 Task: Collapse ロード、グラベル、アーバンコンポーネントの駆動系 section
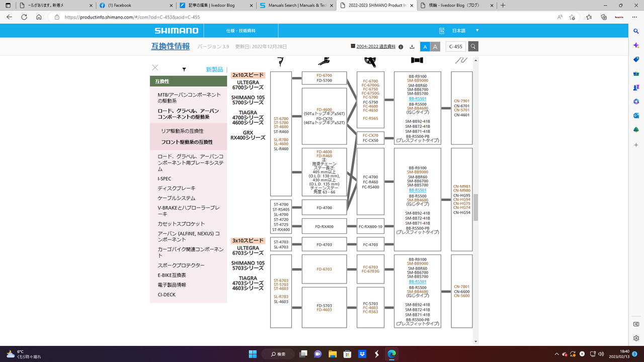188,114
